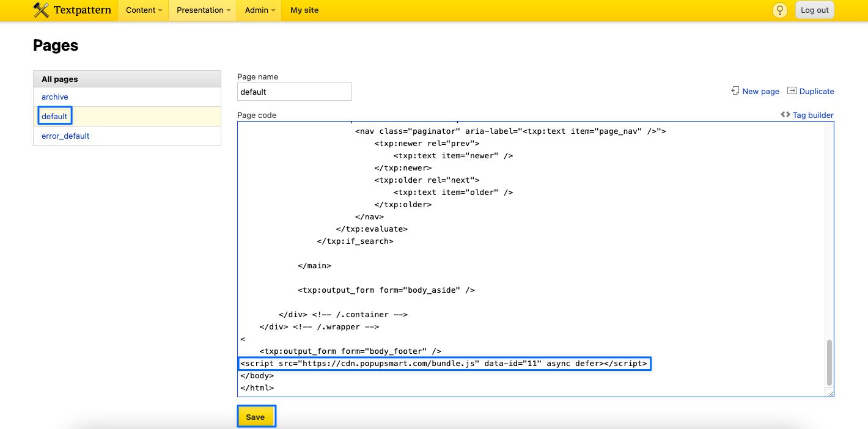Select the default page in list

[54, 116]
